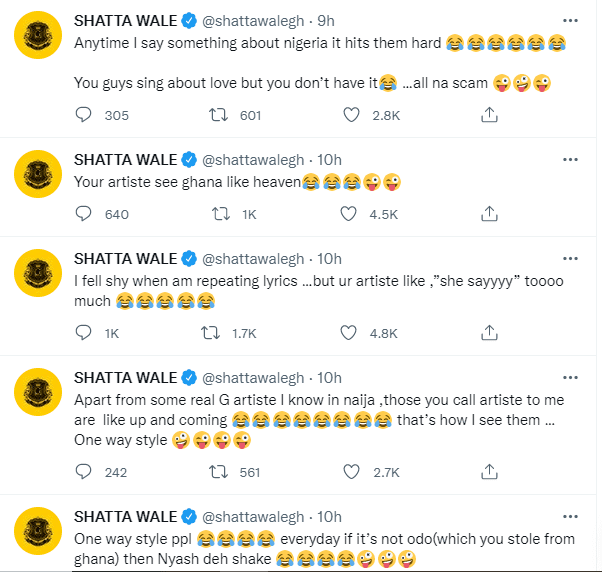Open more options on 'repeating lyrics' tweet
Image resolution: width=602 pixels, height=572 pixels.
click(x=568, y=256)
